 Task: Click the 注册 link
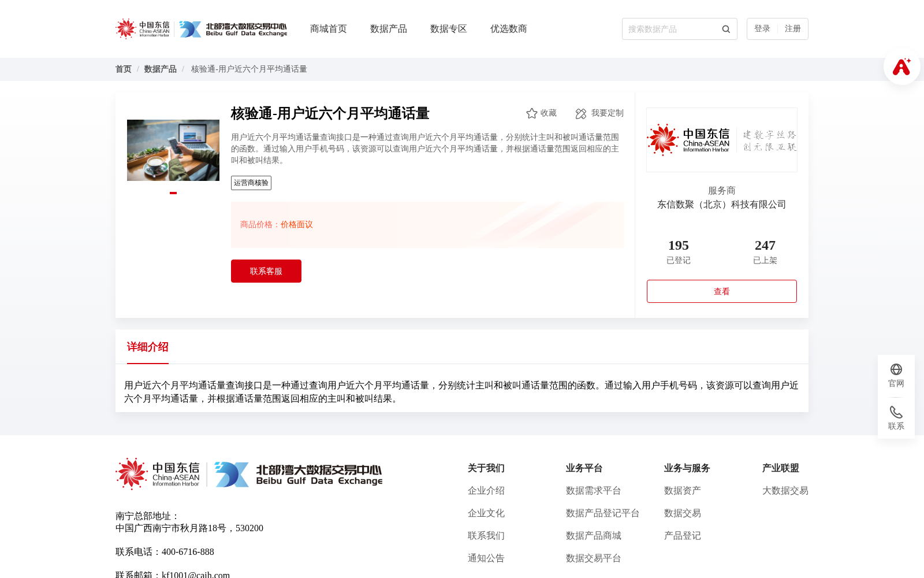793,29
